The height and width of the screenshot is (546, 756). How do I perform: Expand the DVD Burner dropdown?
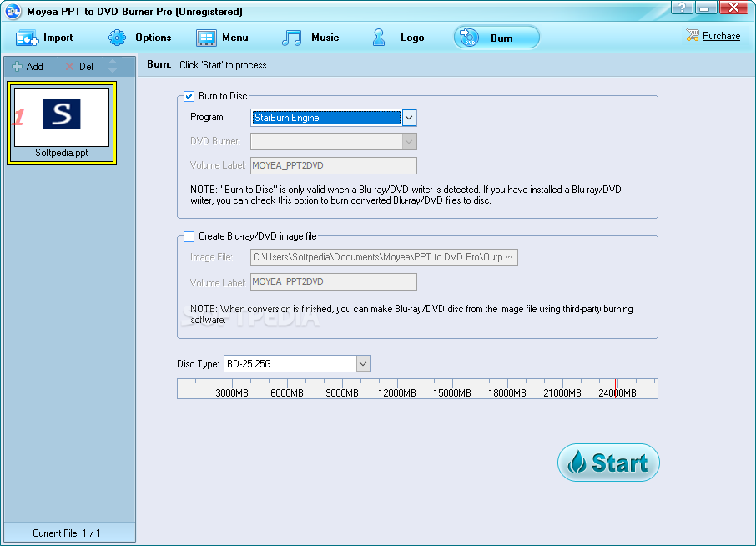[x=410, y=142]
